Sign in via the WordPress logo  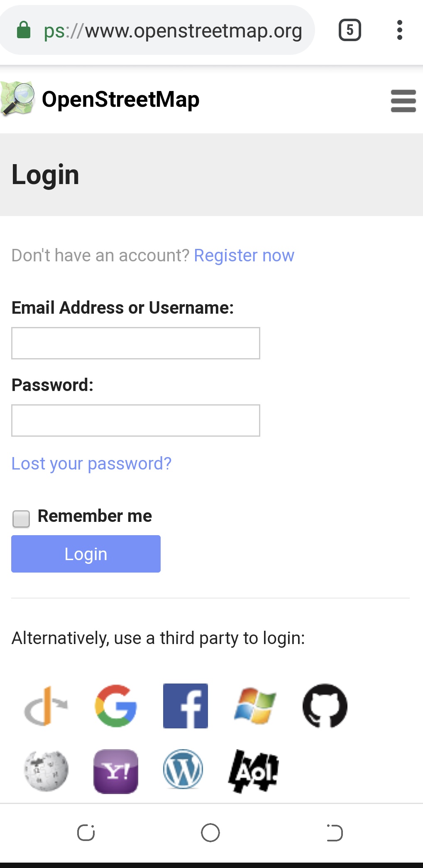[183, 769]
